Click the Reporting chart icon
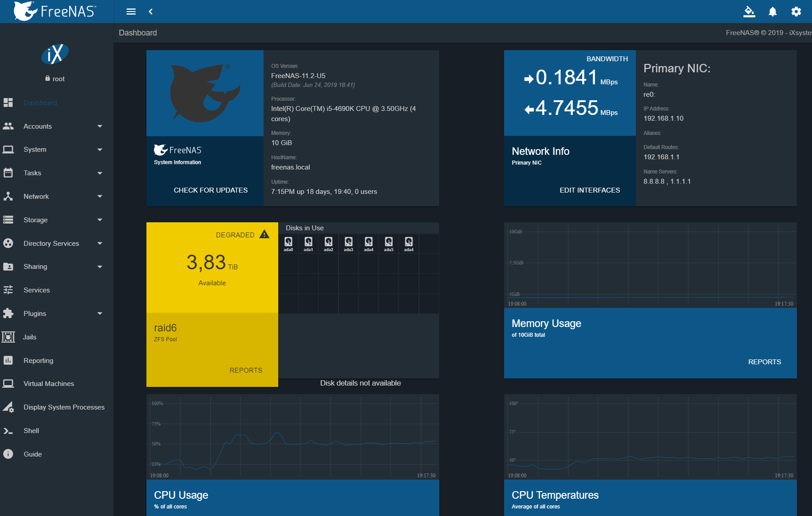Image resolution: width=812 pixels, height=516 pixels. pyautogui.click(x=8, y=360)
